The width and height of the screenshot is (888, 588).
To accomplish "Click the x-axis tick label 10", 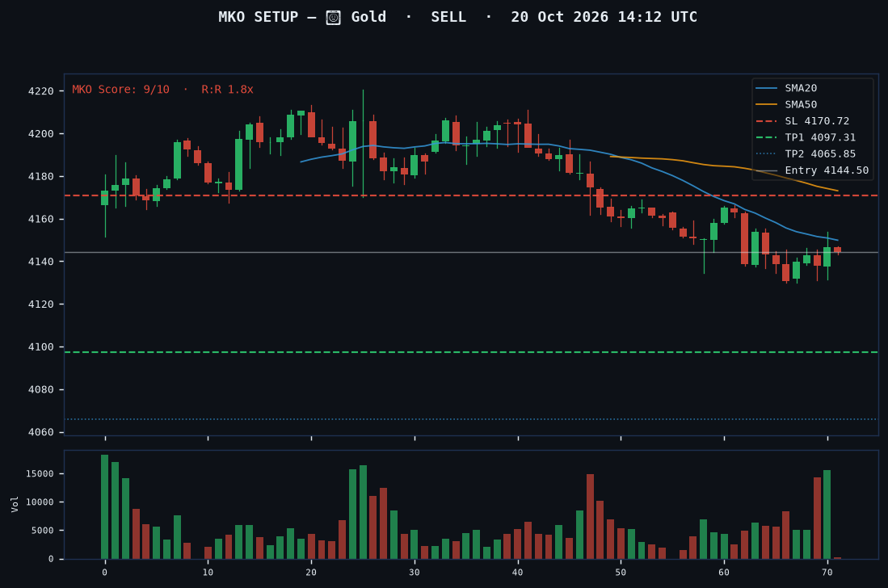I will 208,572.
